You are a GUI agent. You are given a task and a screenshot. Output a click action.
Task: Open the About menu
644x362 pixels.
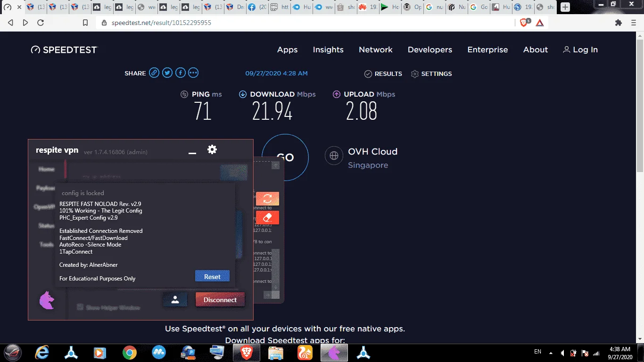point(536,49)
